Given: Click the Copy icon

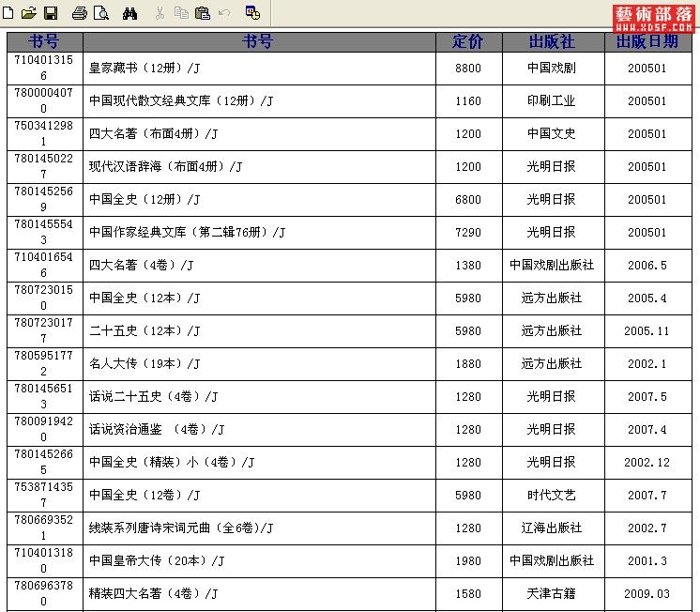Looking at the screenshot, I should click(181, 12).
